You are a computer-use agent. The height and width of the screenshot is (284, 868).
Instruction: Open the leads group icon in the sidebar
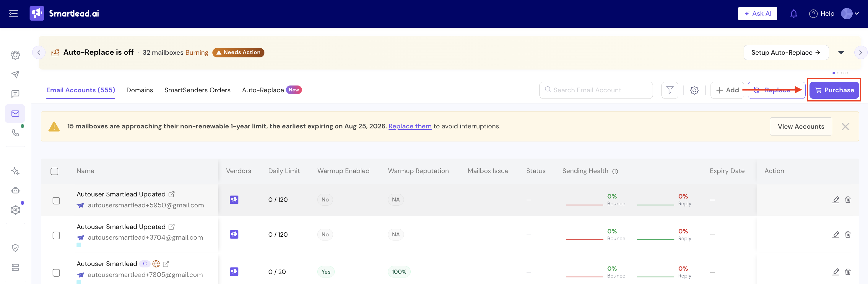15,55
